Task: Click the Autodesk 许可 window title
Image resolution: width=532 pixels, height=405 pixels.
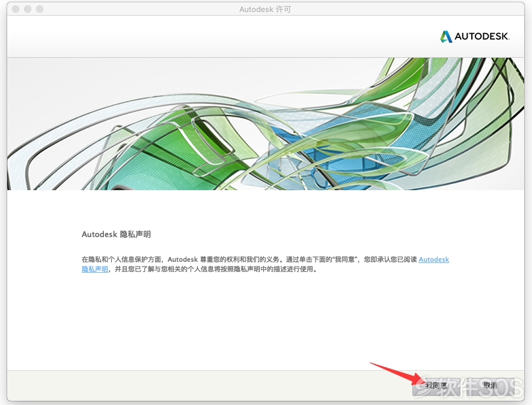Action: pos(265,10)
